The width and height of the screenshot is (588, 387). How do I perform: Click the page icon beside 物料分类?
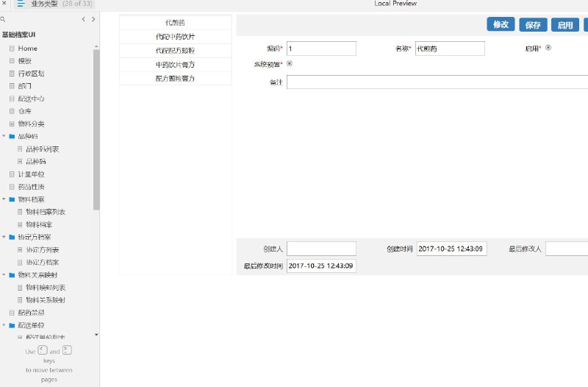pos(12,124)
